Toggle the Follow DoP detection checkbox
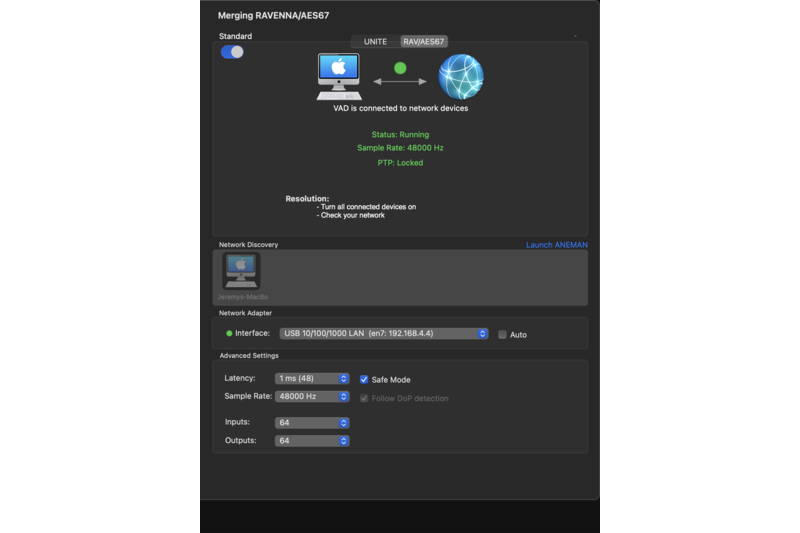800x533 pixels. click(x=364, y=398)
